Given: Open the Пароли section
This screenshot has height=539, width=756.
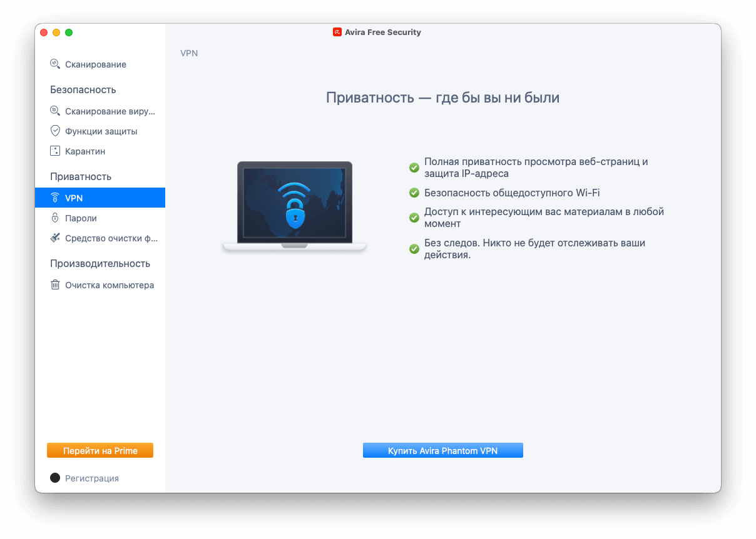Looking at the screenshot, I should pos(100,218).
